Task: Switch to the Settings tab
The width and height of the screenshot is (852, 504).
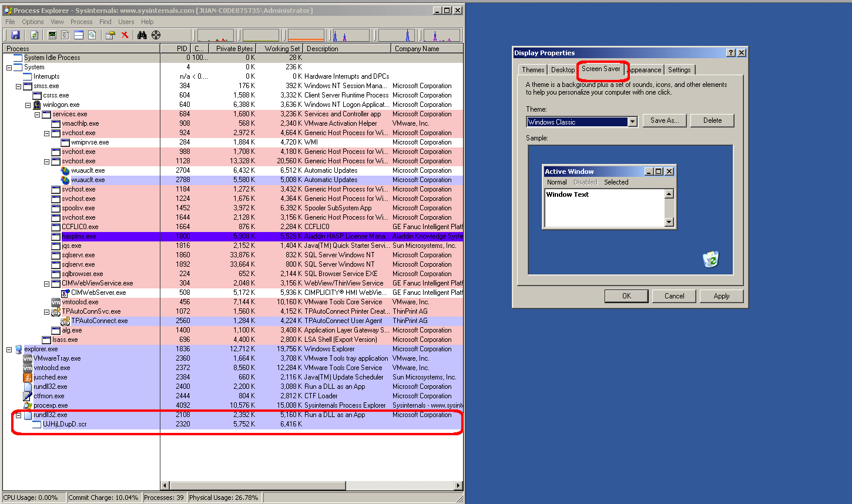Action: pos(679,70)
